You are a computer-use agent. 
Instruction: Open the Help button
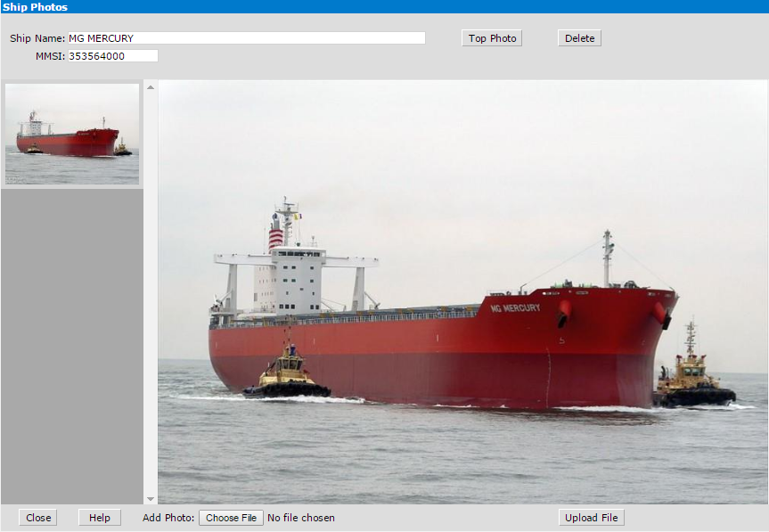[x=100, y=518]
